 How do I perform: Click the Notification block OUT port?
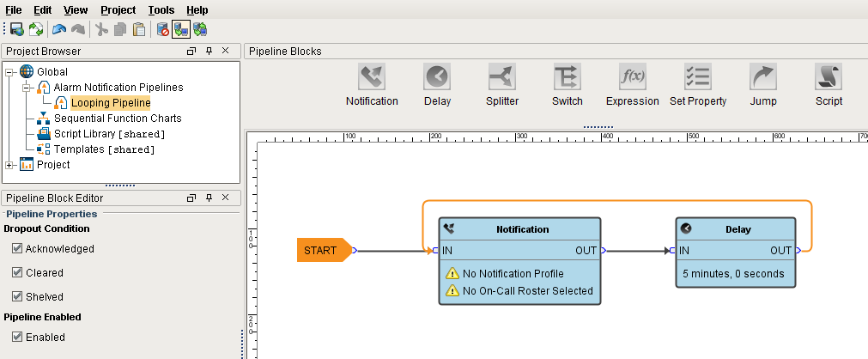click(604, 251)
